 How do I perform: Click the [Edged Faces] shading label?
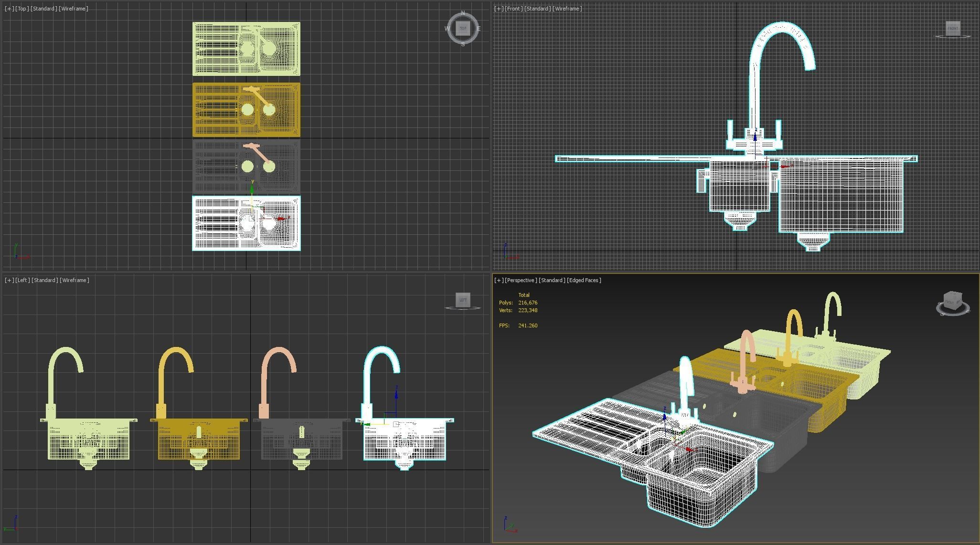[x=585, y=280]
